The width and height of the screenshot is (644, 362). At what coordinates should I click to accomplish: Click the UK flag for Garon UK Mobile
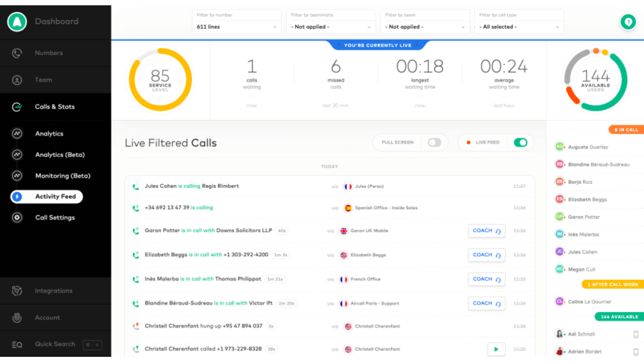pos(344,231)
